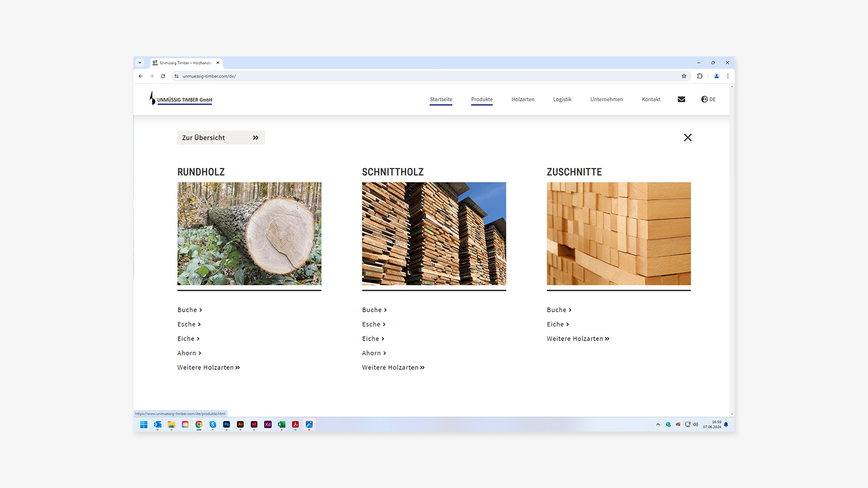Open the browser extensions puzzle icon
This screenshot has width=868, height=488.
(700, 76)
